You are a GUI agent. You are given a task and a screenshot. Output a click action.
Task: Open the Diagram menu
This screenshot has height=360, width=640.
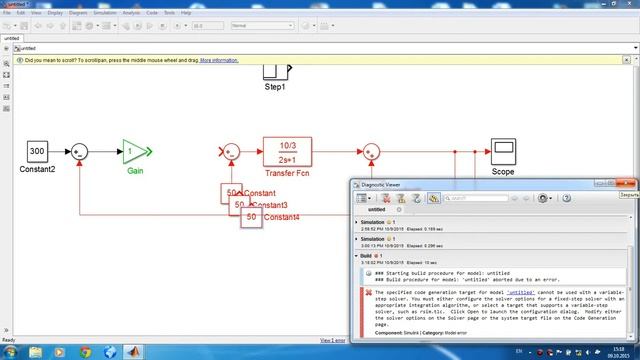point(78,13)
